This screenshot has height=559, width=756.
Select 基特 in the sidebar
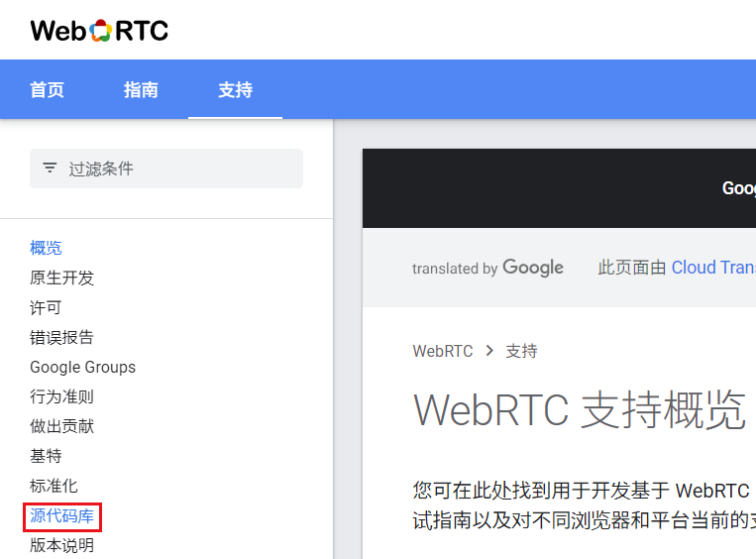(x=46, y=456)
